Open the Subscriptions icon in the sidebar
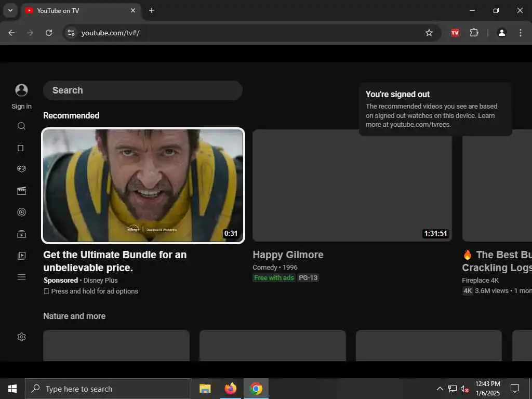 [21, 234]
